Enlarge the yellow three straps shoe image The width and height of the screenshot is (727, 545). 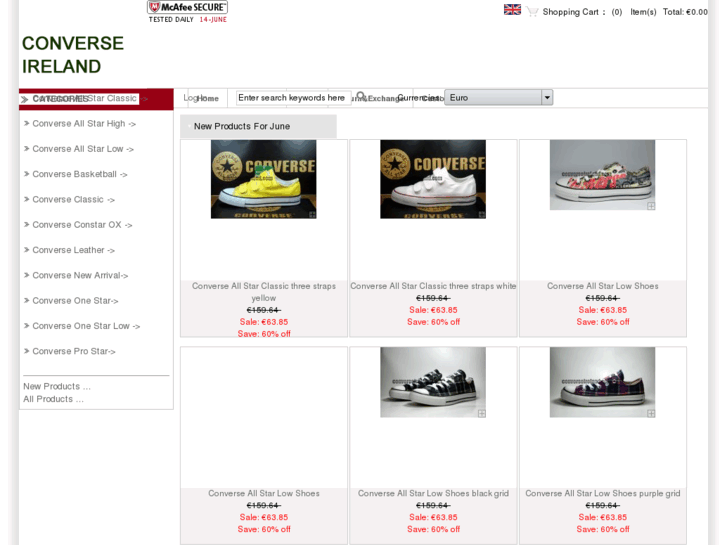click(x=312, y=214)
